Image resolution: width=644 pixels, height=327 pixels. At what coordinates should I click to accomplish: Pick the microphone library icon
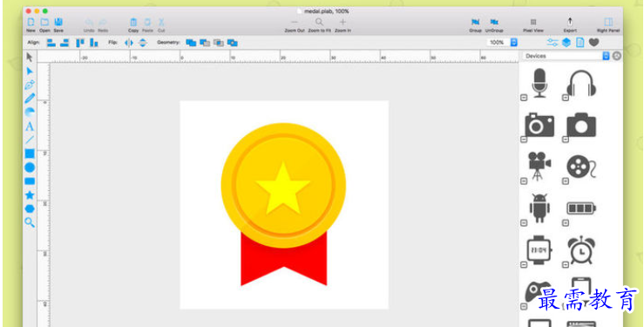pyautogui.click(x=539, y=83)
